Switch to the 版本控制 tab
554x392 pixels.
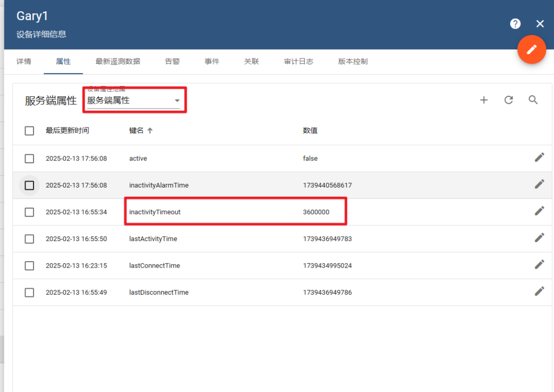[x=353, y=62]
